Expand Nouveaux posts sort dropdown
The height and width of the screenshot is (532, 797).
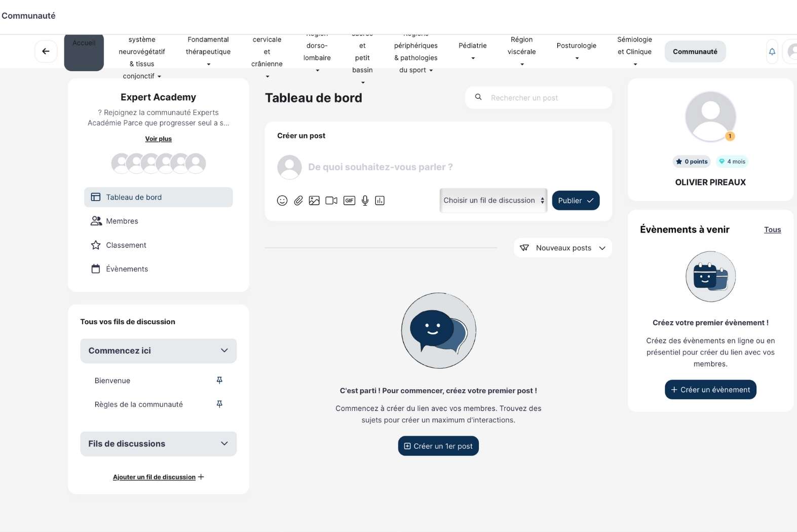(562, 248)
